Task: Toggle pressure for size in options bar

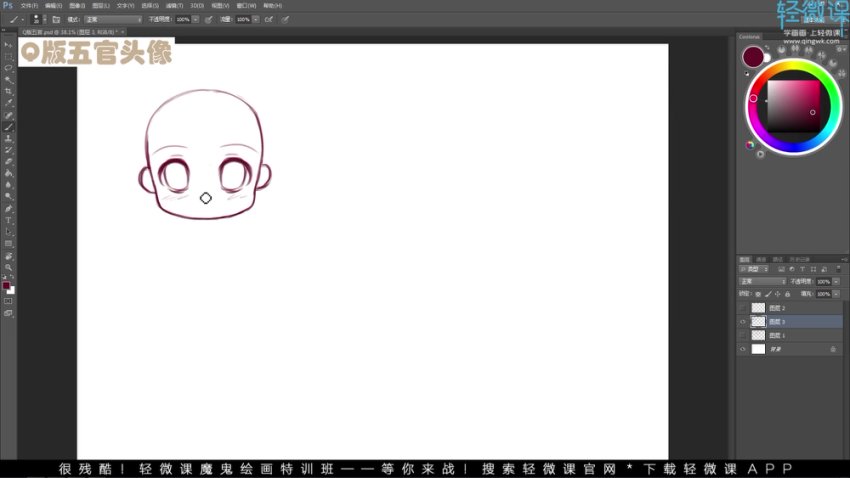Action: [x=285, y=20]
